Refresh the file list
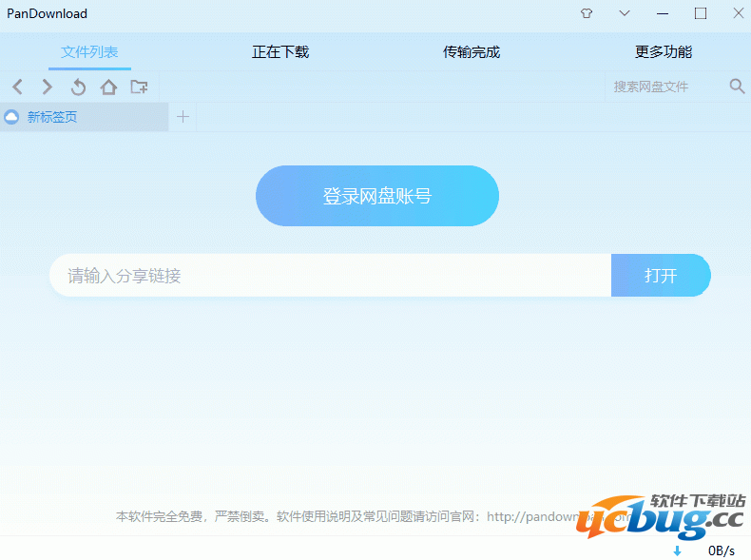Image resolution: width=751 pixels, height=560 pixels. coord(78,87)
